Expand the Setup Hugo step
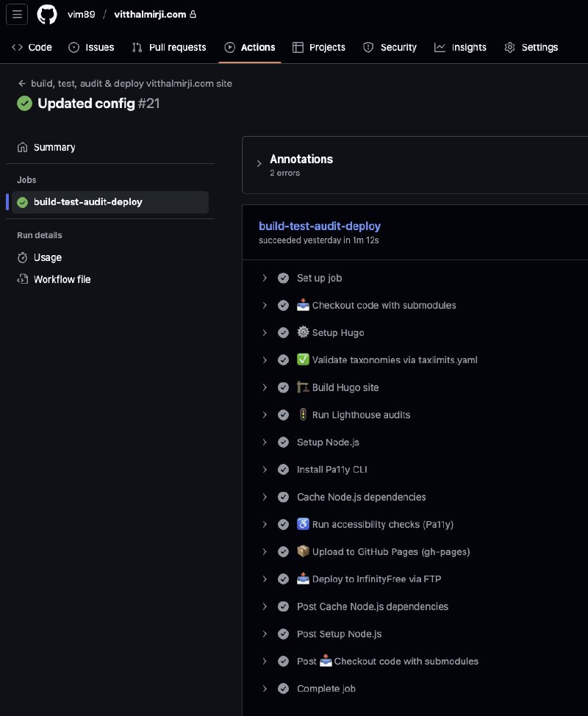The height and width of the screenshot is (716, 588). point(265,333)
